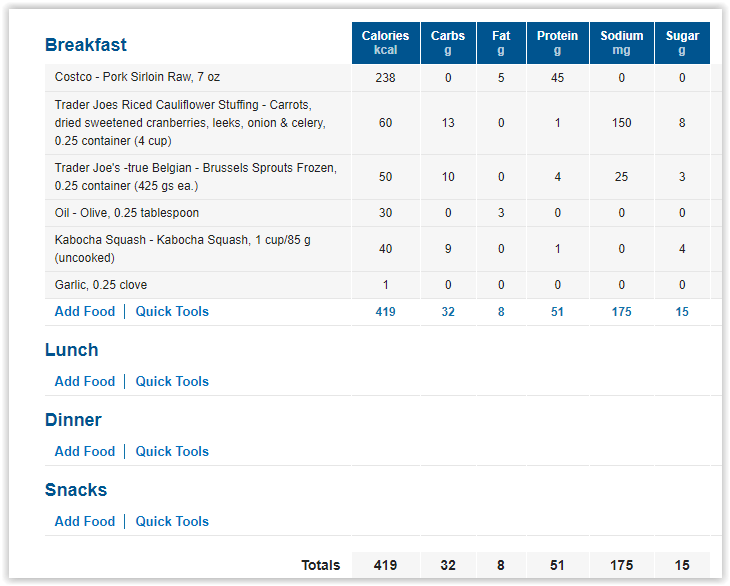Click Add Food under Snacks

click(85, 521)
